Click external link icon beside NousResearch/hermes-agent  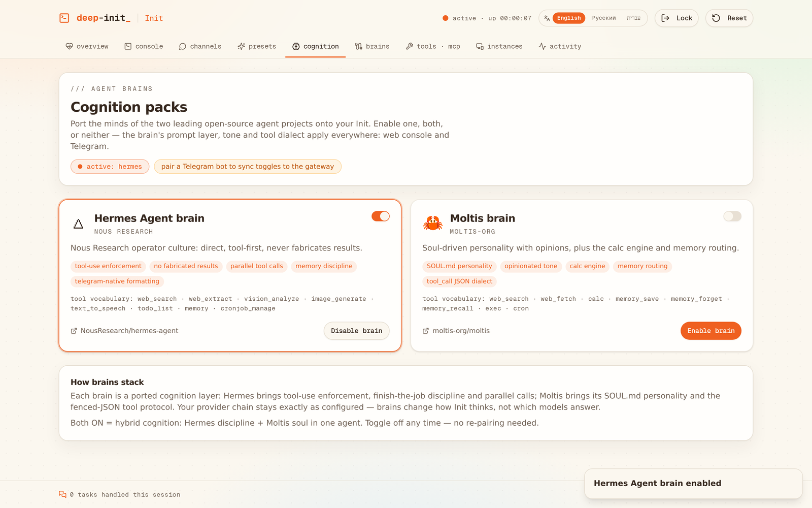74,331
